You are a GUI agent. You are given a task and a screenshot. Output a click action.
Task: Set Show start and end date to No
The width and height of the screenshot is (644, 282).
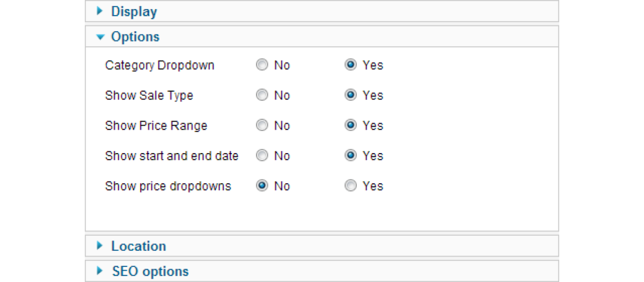click(262, 156)
